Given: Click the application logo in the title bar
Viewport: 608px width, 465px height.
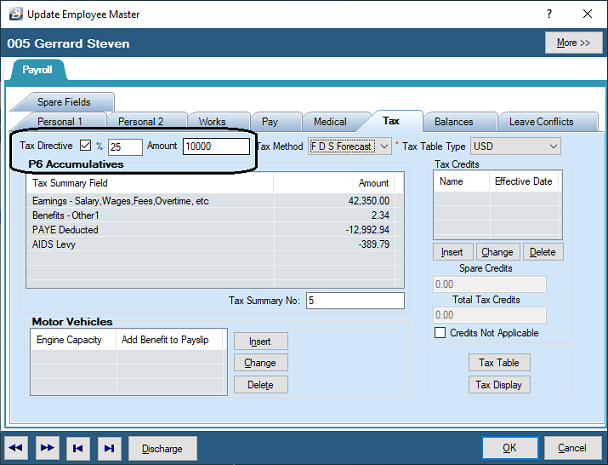Looking at the screenshot, I should [x=16, y=14].
